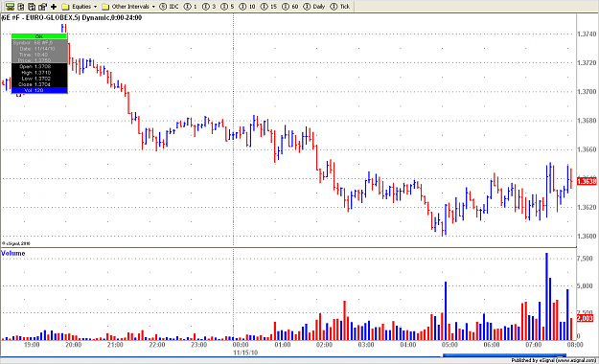Click the Published by eSignal link
Viewport: 599px width, 364px height.
point(554,360)
